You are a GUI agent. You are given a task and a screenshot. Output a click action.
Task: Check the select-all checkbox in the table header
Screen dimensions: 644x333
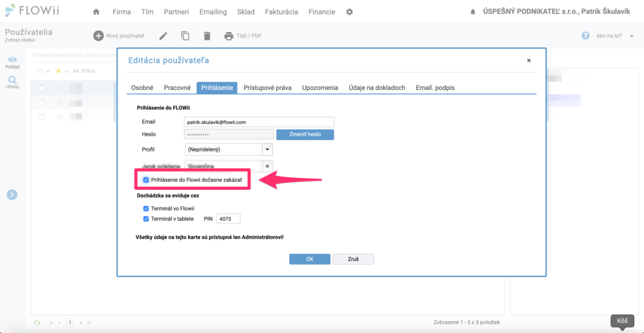click(41, 72)
